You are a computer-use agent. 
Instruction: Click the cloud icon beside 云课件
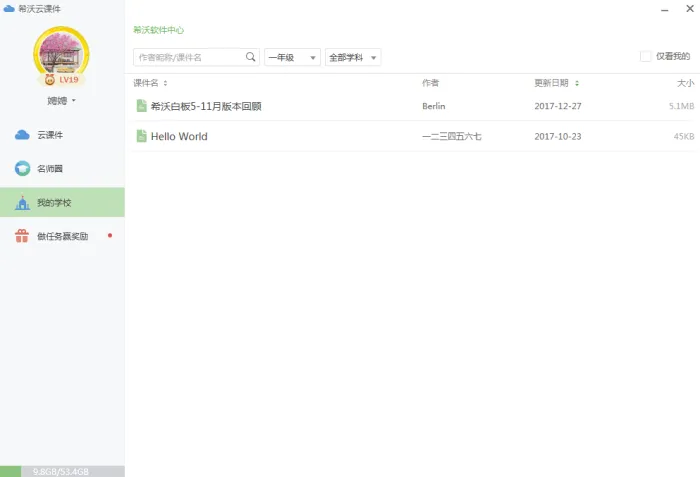tap(22, 135)
